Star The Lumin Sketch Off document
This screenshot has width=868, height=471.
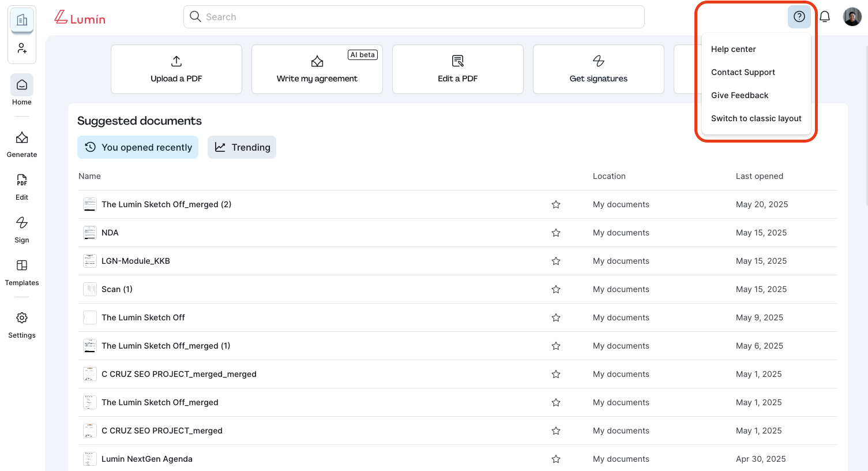[556, 317]
